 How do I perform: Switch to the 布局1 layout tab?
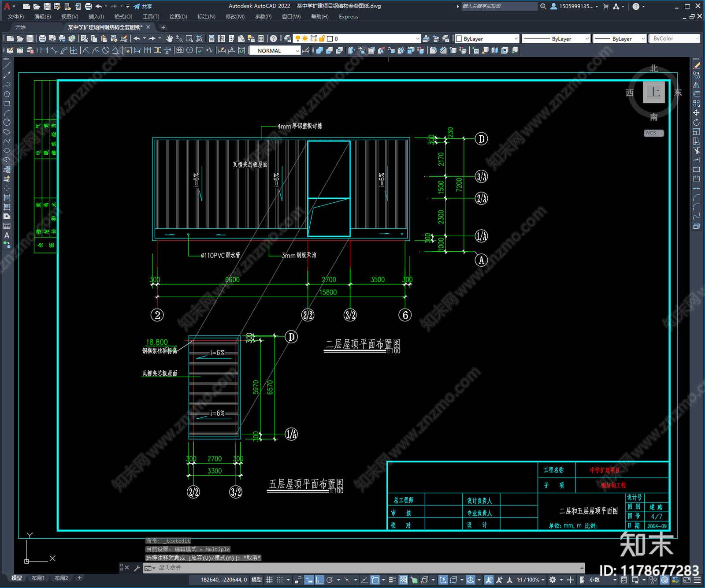38,578
